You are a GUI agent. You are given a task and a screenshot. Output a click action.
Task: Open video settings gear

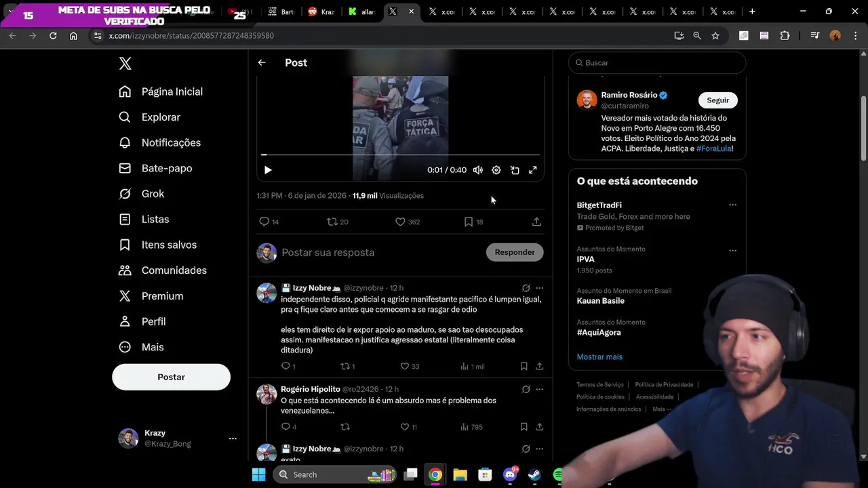click(x=496, y=170)
